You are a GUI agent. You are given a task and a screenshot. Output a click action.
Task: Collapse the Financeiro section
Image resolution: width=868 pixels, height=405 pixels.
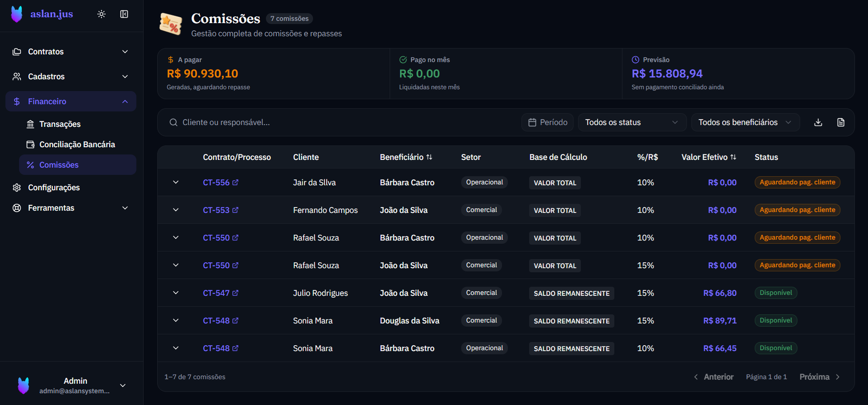[72, 101]
